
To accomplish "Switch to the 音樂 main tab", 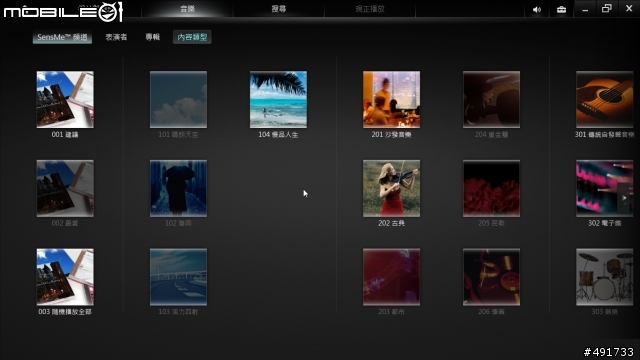I will pyautogui.click(x=187, y=9).
